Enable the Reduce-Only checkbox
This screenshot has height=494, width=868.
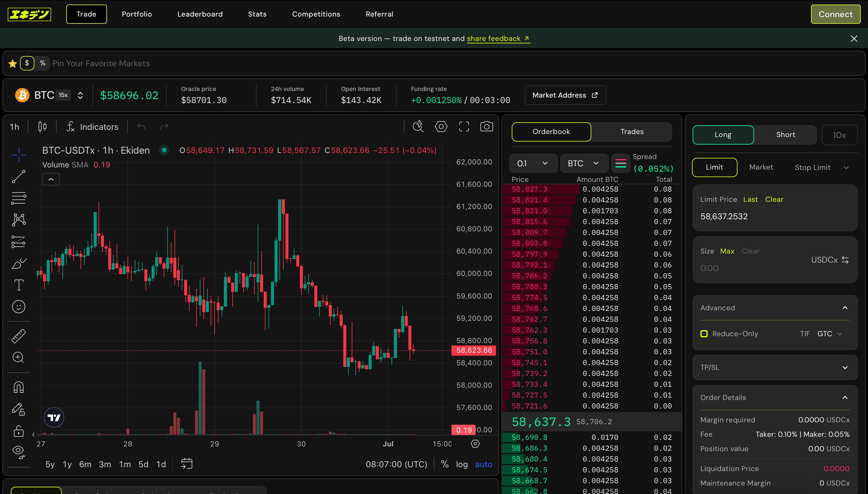[x=704, y=333]
